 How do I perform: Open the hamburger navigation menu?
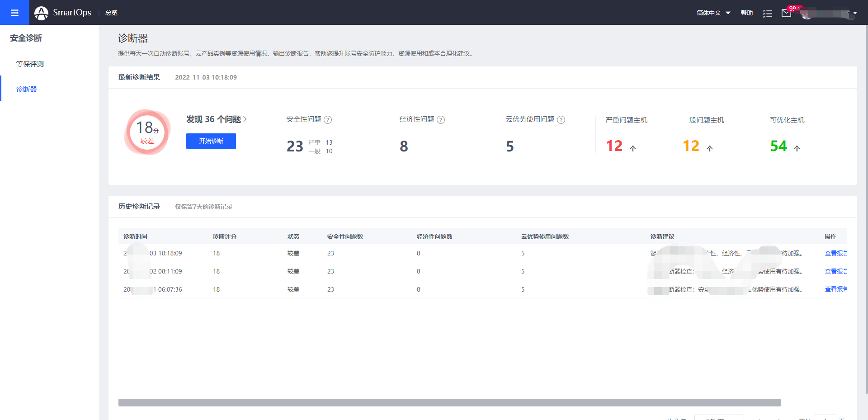pos(14,13)
